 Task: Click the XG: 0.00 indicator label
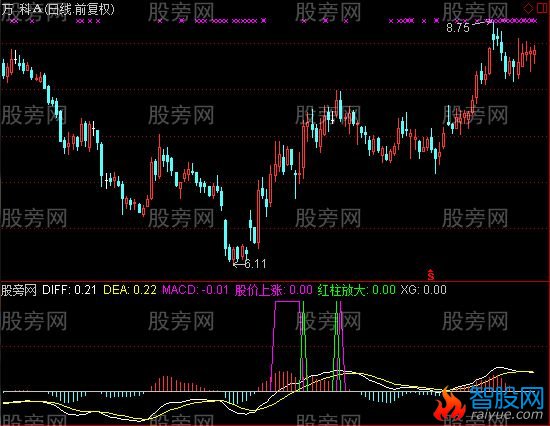[424, 290]
